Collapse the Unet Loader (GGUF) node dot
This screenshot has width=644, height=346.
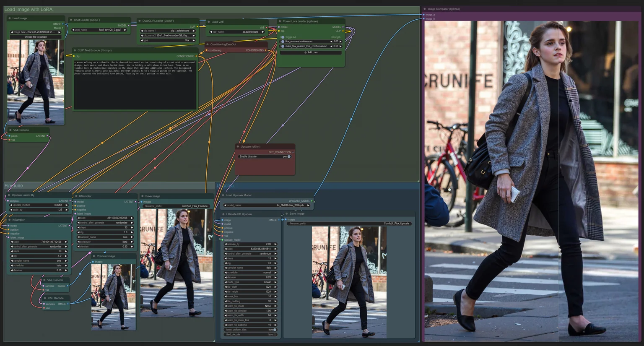pos(71,20)
